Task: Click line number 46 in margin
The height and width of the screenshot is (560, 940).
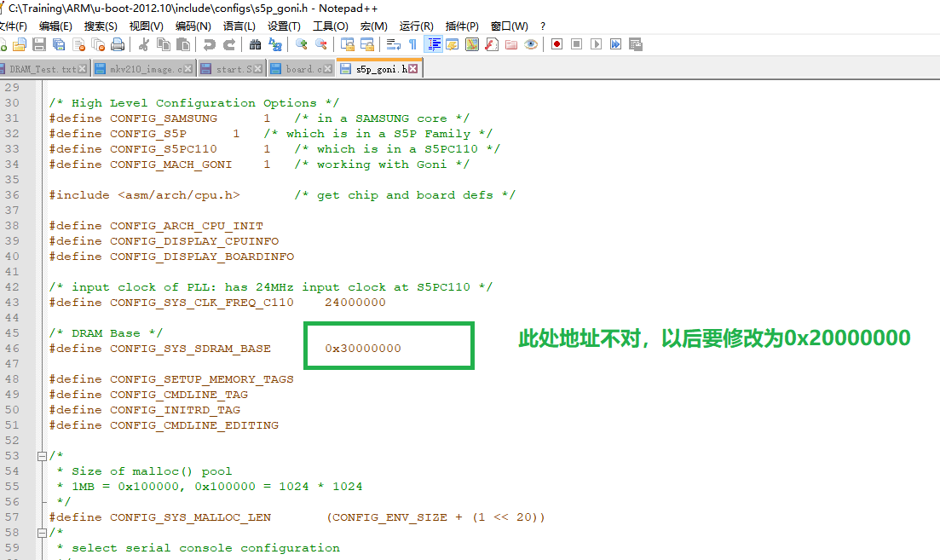Action: pyautogui.click(x=12, y=349)
